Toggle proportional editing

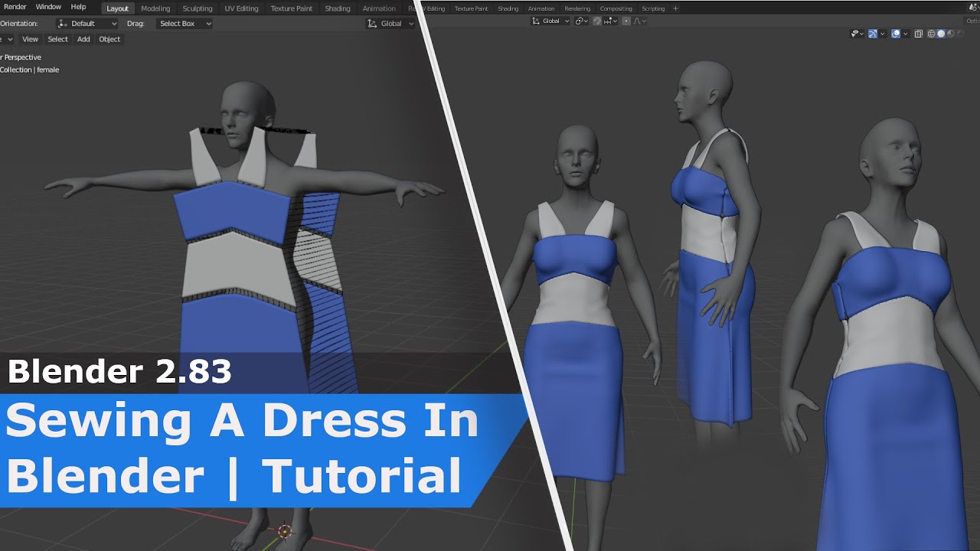[x=626, y=21]
